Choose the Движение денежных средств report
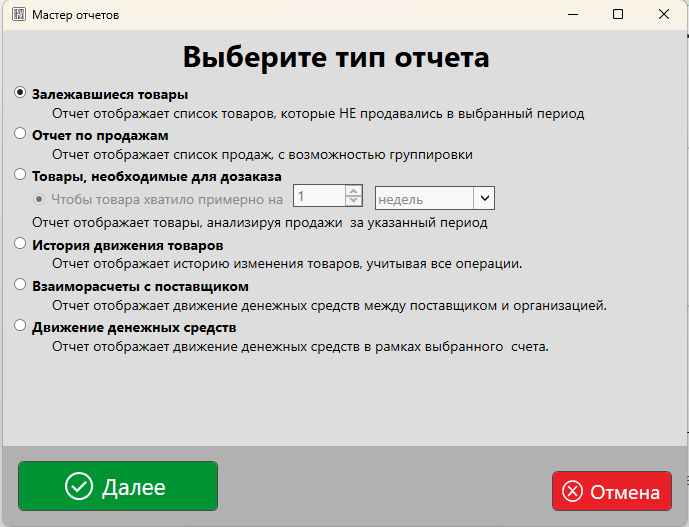This screenshot has height=527, width=689. (20, 326)
